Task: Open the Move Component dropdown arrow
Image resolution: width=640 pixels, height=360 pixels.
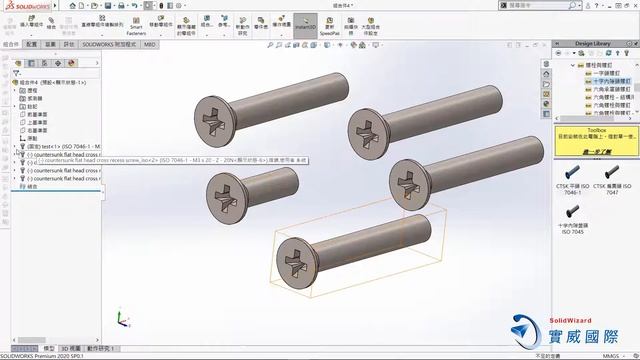Action: pyautogui.click(x=160, y=35)
